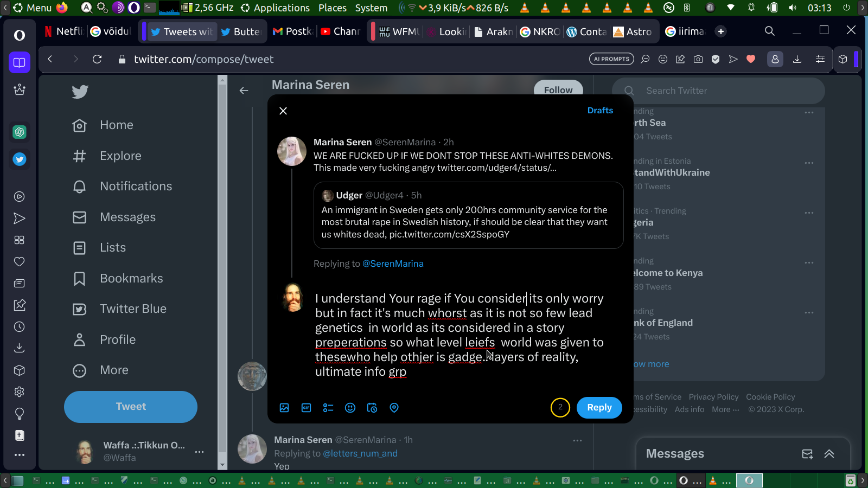This screenshot has height=488, width=868.
Task: Search open tabs with the magnifier icon
Action: [770, 31]
